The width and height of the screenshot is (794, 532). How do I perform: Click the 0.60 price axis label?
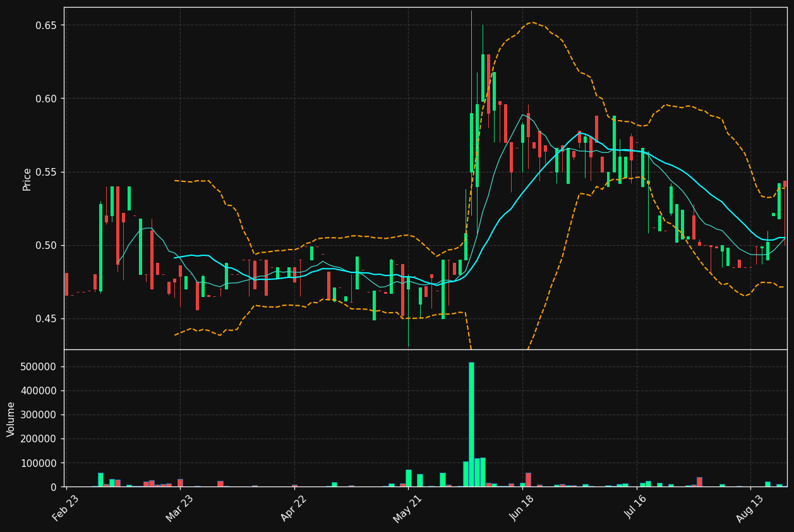tap(46, 99)
